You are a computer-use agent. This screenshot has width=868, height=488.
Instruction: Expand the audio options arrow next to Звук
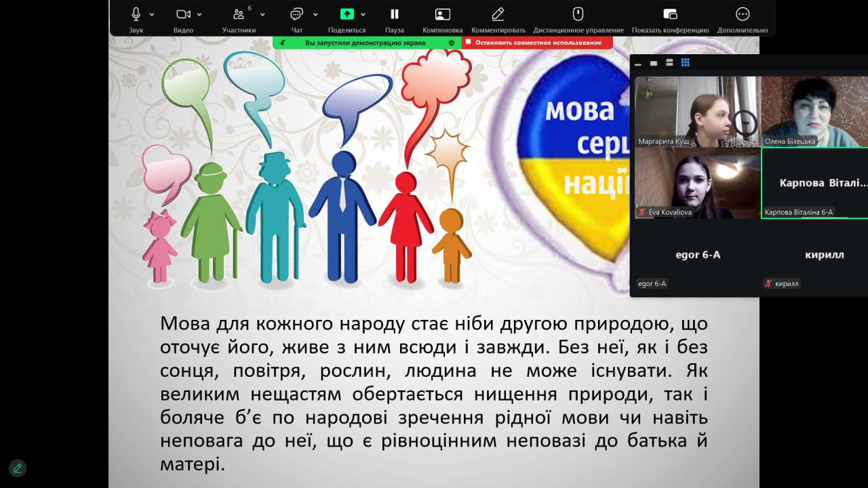point(152,14)
